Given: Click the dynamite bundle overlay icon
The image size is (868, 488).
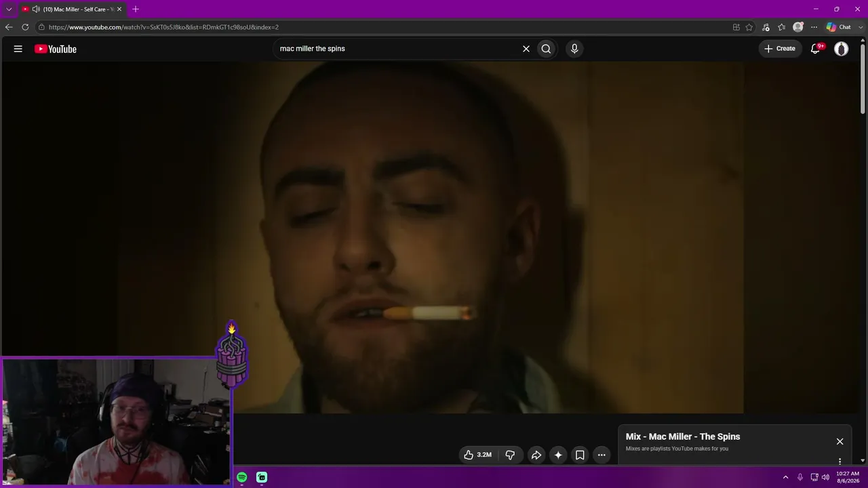Looking at the screenshot, I should pos(231,354).
